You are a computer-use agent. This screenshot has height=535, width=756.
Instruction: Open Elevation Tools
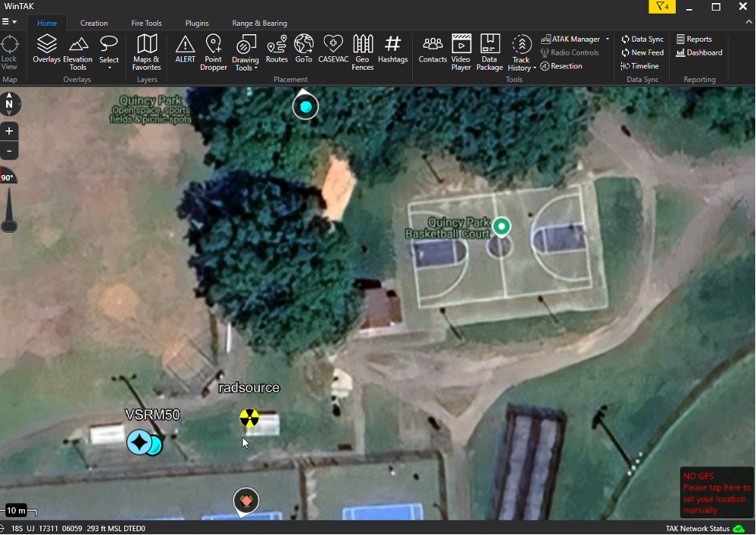point(77,52)
